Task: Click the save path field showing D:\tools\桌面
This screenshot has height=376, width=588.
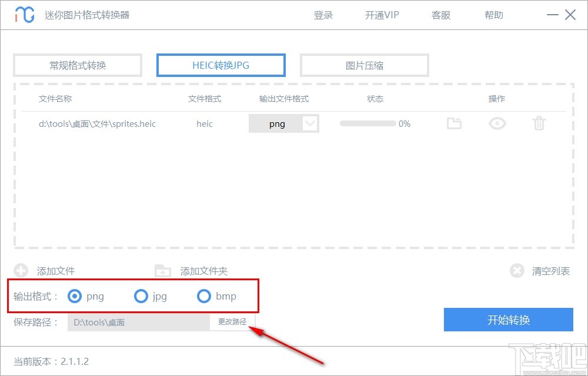Action: pos(135,323)
